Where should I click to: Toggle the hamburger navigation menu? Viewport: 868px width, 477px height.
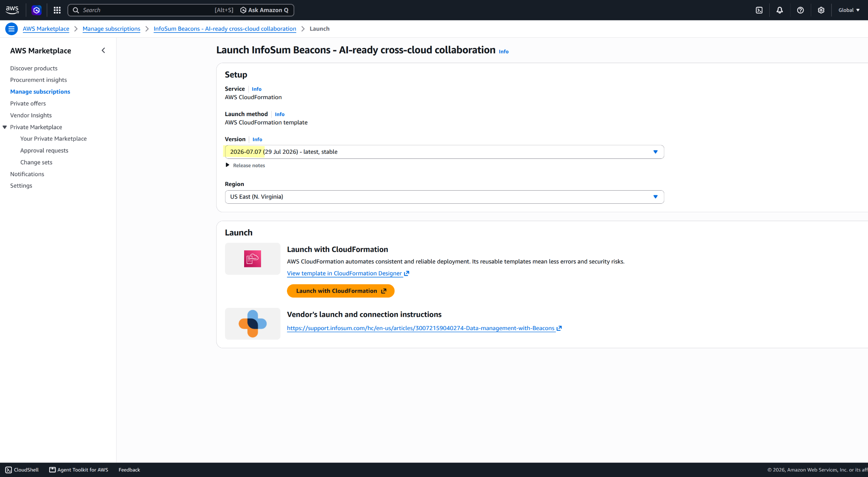click(11, 29)
